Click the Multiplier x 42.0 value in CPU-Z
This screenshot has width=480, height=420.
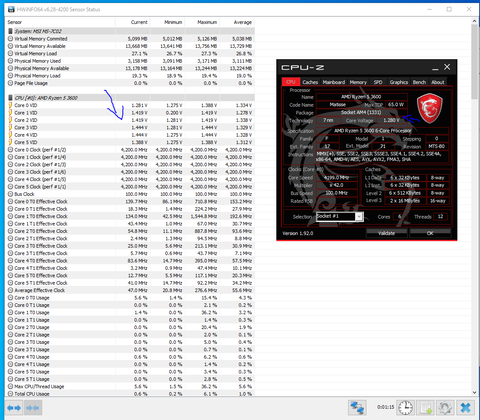pos(336,185)
